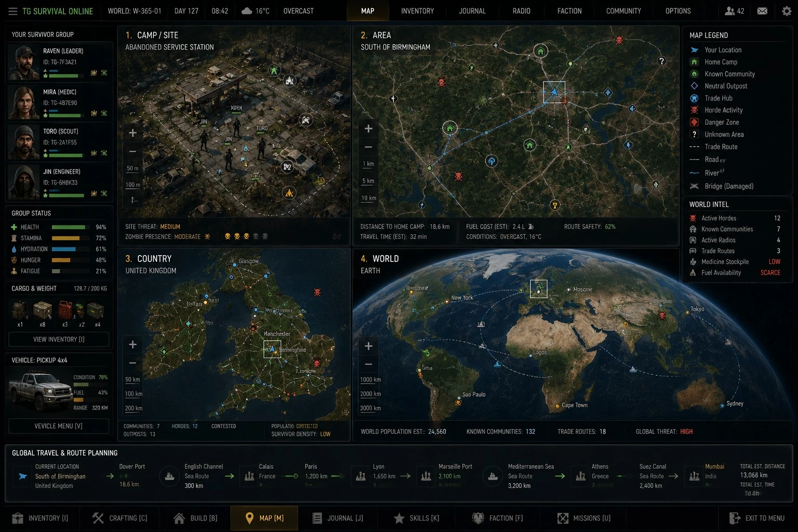Screen dimensions: 798x532
Task: Select Toro scout portrait
Action: tap(24, 142)
